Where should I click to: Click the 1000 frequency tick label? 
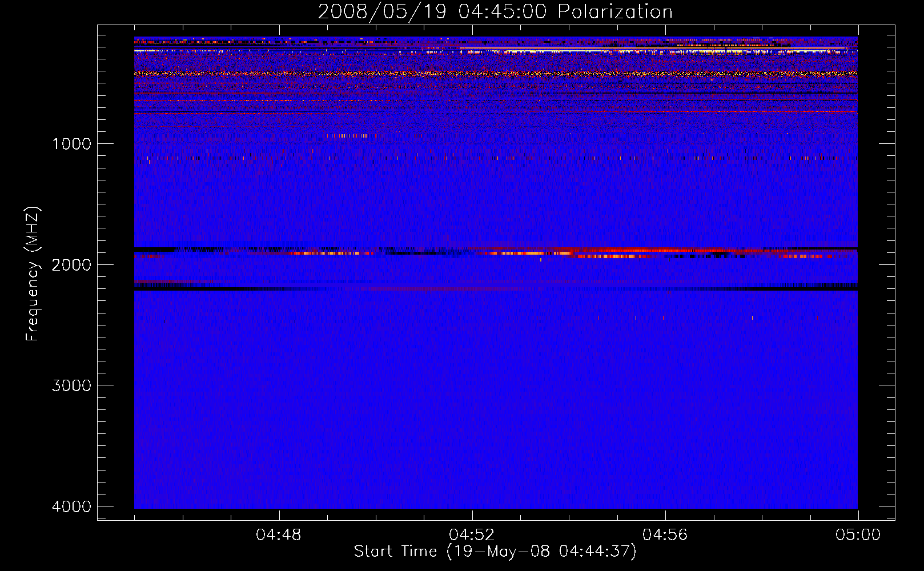[x=71, y=144]
